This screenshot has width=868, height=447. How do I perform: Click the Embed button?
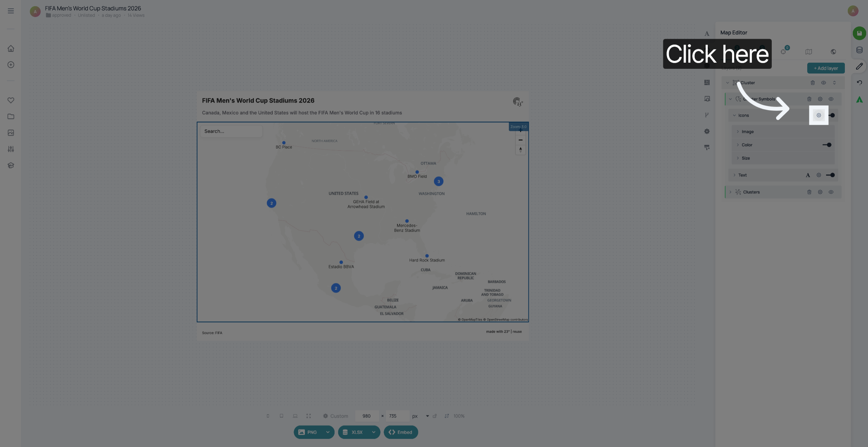[401, 432]
